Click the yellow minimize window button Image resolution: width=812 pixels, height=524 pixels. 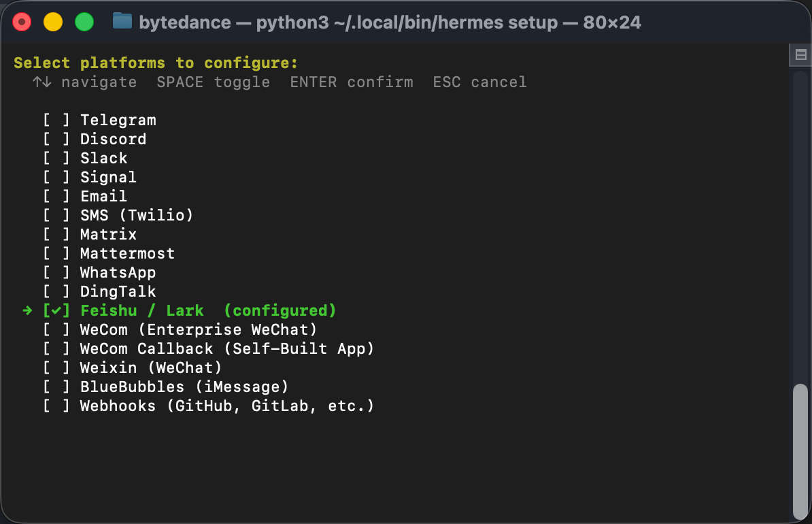tap(53, 22)
